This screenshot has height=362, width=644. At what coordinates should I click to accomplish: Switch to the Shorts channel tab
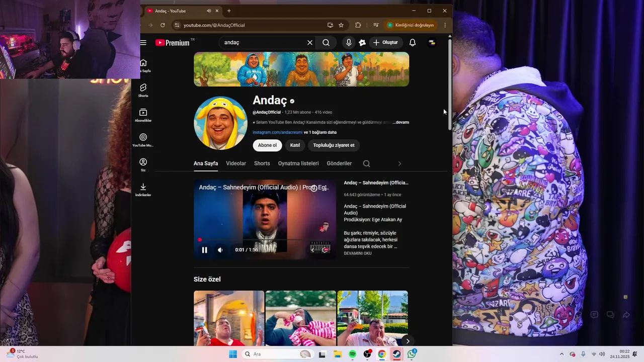(x=262, y=163)
